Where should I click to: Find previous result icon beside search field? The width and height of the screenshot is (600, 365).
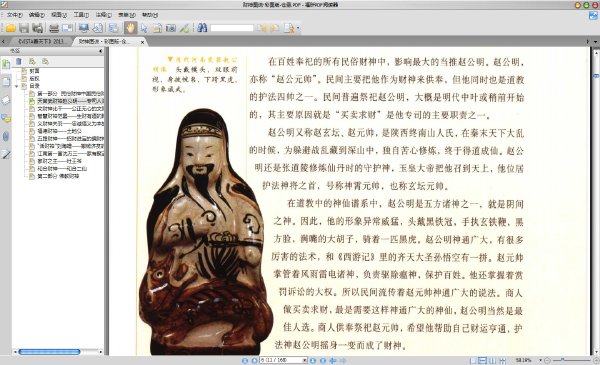click(262, 28)
